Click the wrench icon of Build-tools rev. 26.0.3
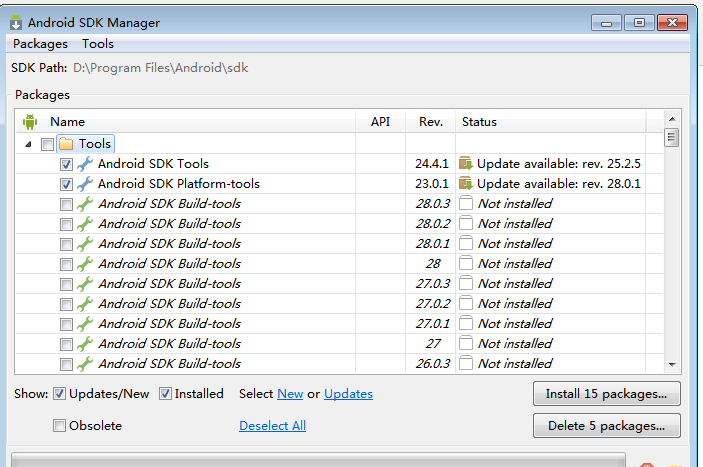Screen dimensions: 703x467 tap(85, 363)
